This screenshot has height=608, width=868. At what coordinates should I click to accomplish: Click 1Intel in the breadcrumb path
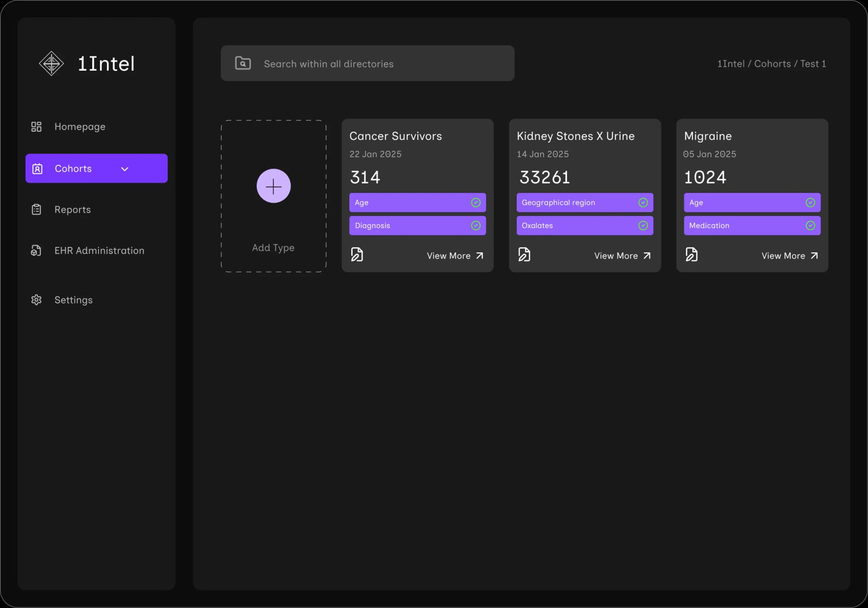coord(731,64)
